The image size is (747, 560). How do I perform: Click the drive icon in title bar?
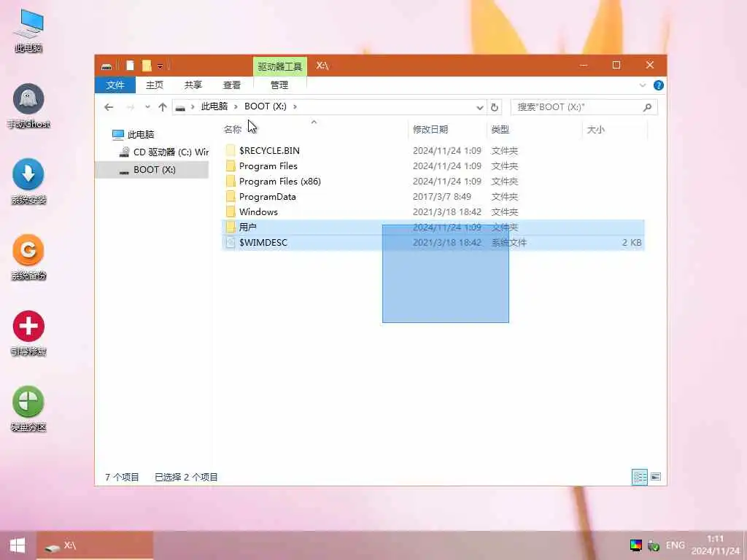(x=107, y=66)
